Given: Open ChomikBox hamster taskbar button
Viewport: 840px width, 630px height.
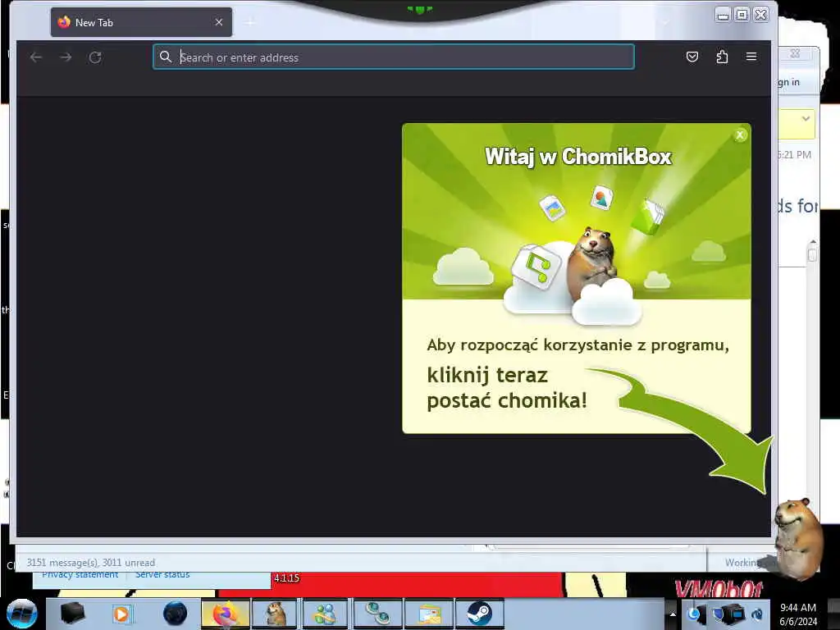Looking at the screenshot, I should (276, 614).
